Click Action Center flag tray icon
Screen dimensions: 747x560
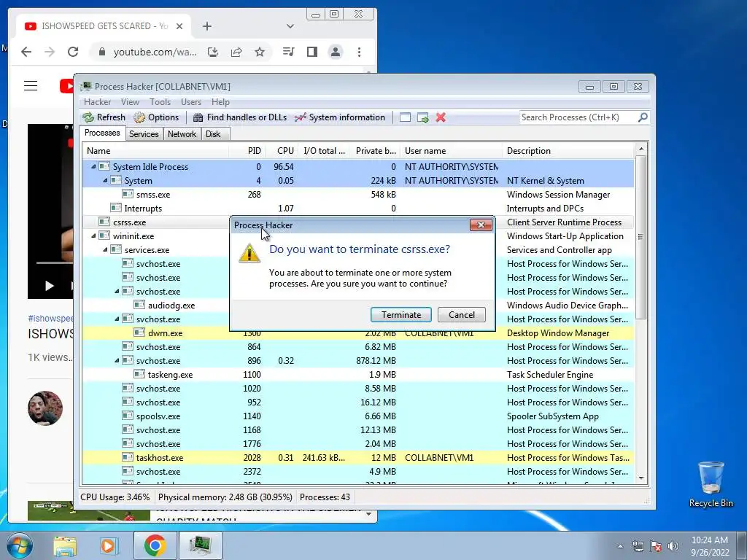tap(656, 546)
